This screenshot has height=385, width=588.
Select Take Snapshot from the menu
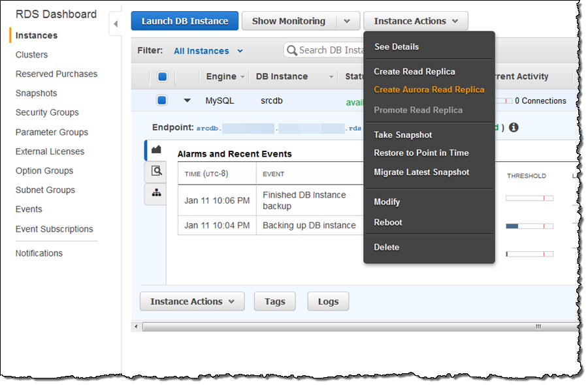pos(402,135)
